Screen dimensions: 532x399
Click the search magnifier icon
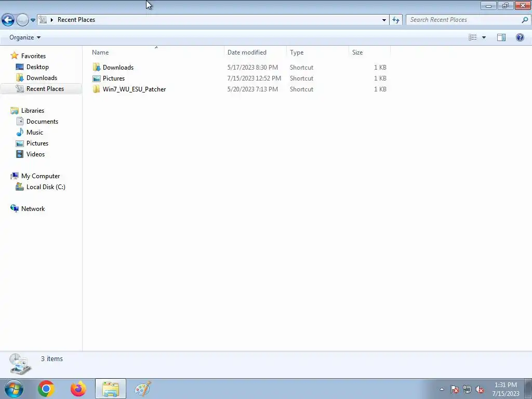click(525, 20)
